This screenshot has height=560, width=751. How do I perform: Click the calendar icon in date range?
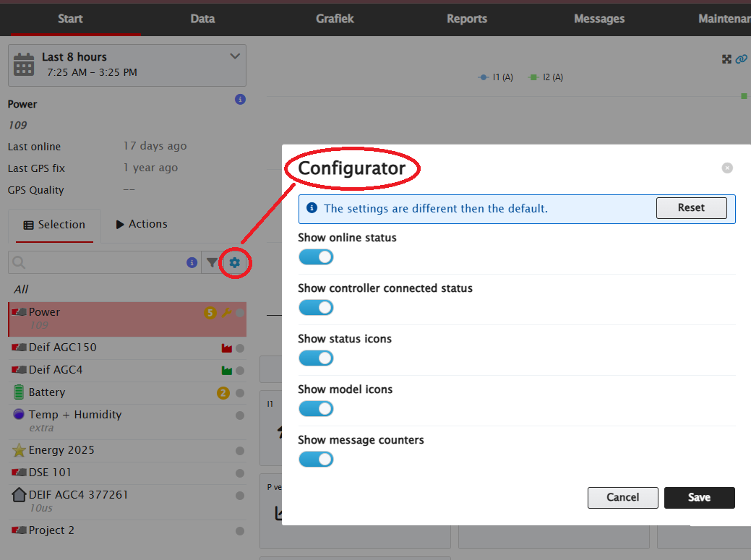point(23,64)
